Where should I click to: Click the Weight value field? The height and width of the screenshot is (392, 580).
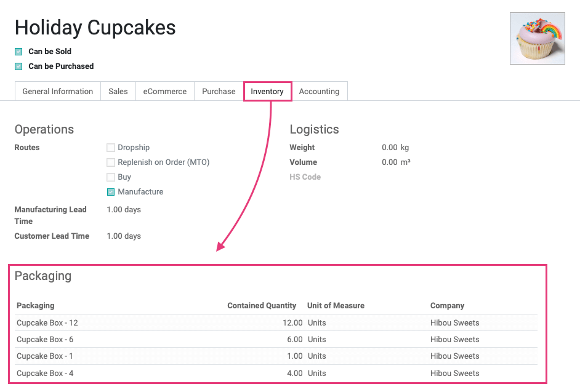tap(395, 148)
